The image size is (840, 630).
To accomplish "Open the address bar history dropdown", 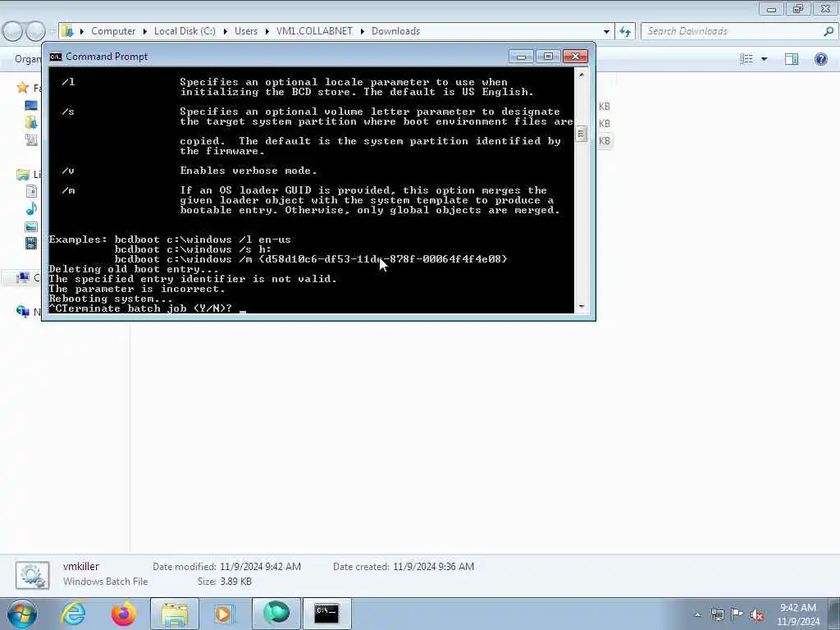I will (606, 32).
